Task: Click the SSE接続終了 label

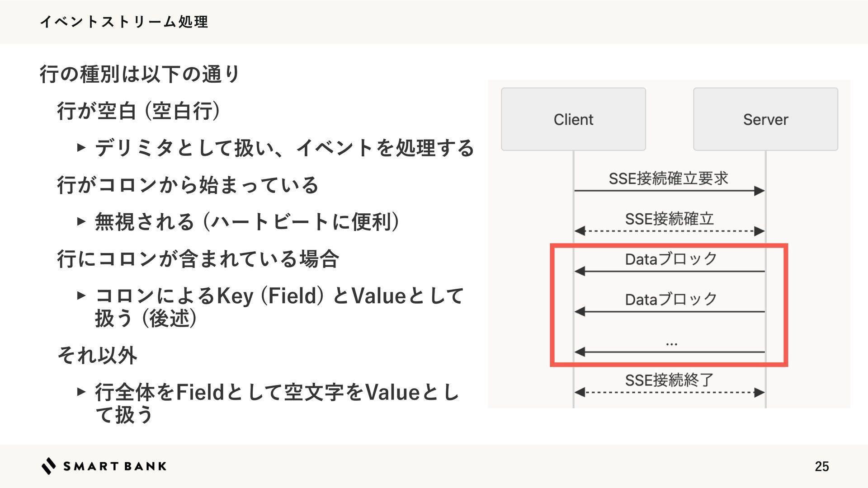Action: click(x=669, y=380)
